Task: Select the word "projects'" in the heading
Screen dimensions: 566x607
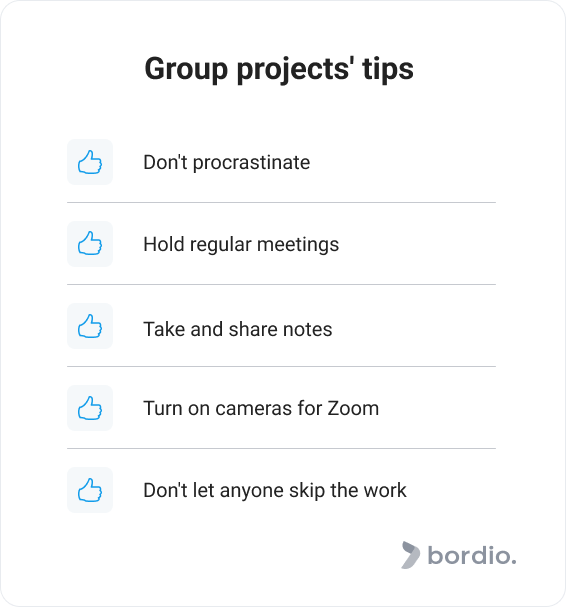Action: click(x=295, y=70)
